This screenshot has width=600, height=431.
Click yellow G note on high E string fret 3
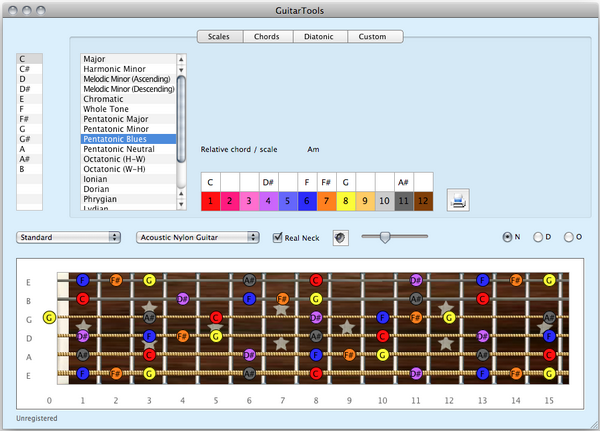pos(149,280)
